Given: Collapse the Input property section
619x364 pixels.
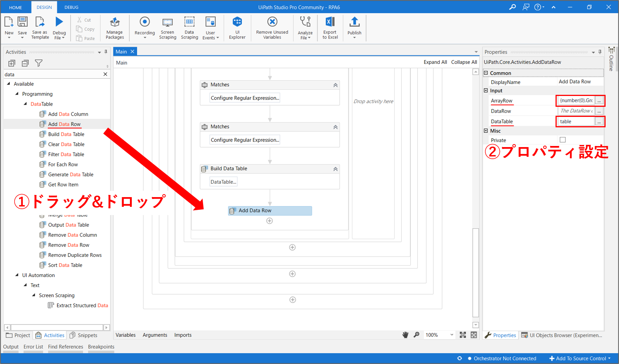Looking at the screenshot, I should point(486,91).
